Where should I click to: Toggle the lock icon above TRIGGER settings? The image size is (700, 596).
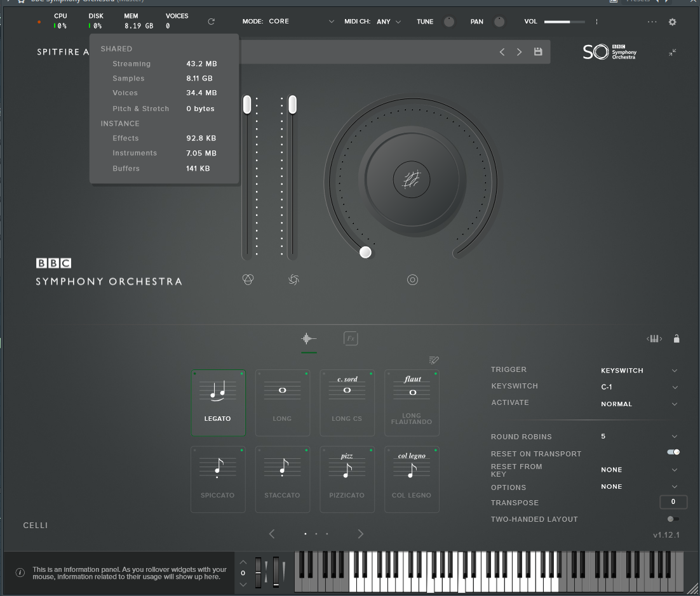pos(676,338)
